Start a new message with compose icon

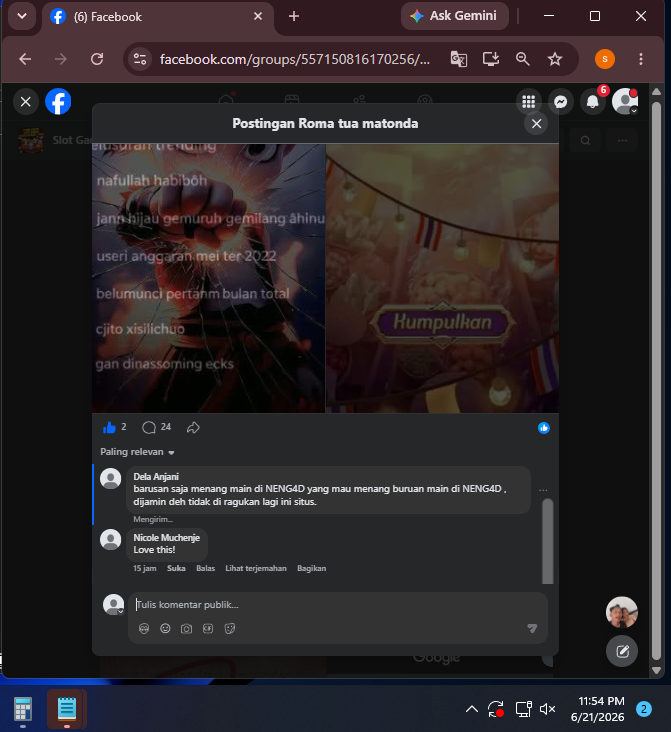pyautogui.click(x=622, y=651)
